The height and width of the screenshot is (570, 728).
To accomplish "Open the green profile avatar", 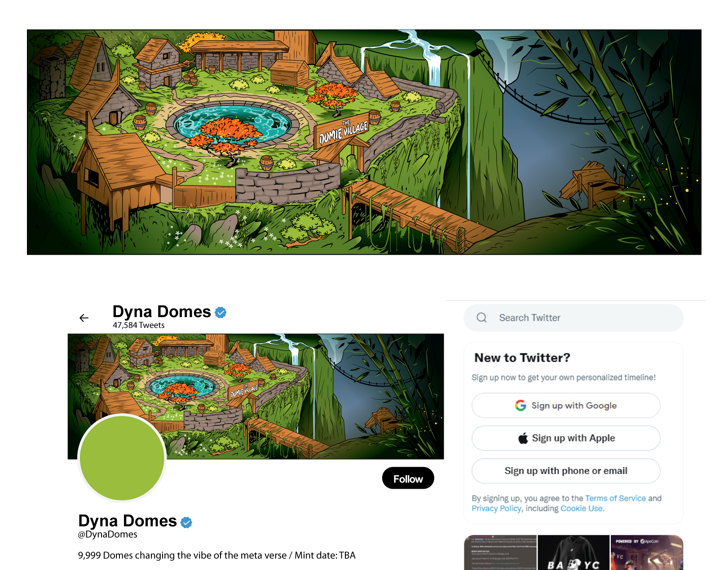I will pos(122,458).
